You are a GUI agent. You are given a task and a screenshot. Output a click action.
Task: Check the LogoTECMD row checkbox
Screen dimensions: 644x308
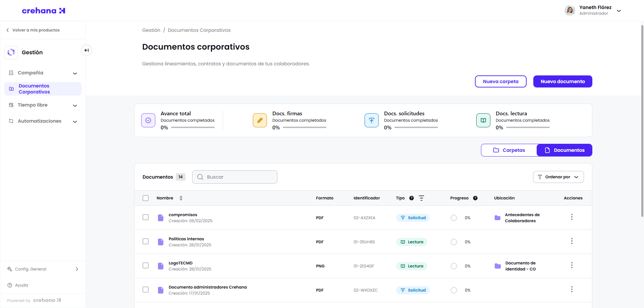pos(146,265)
